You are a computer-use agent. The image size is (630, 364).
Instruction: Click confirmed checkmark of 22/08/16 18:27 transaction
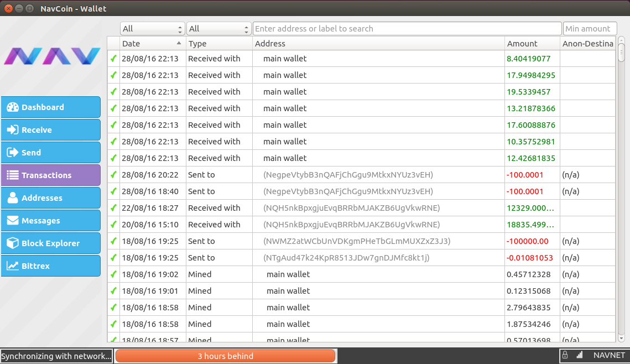tap(114, 207)
